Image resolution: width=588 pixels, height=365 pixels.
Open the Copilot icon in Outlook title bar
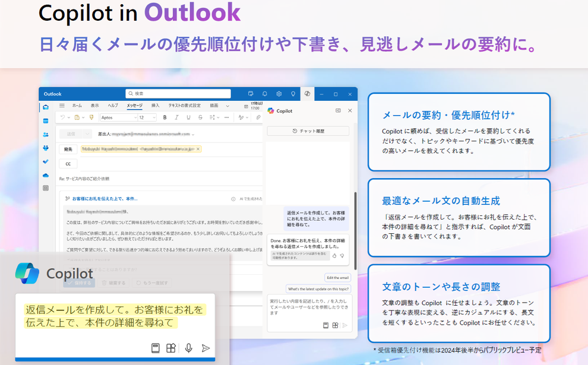(307, 94)
